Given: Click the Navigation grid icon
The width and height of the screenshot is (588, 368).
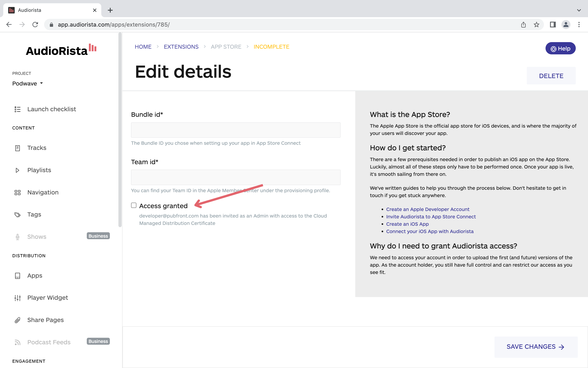Looking at the screenshot, I should coord(18,193).
